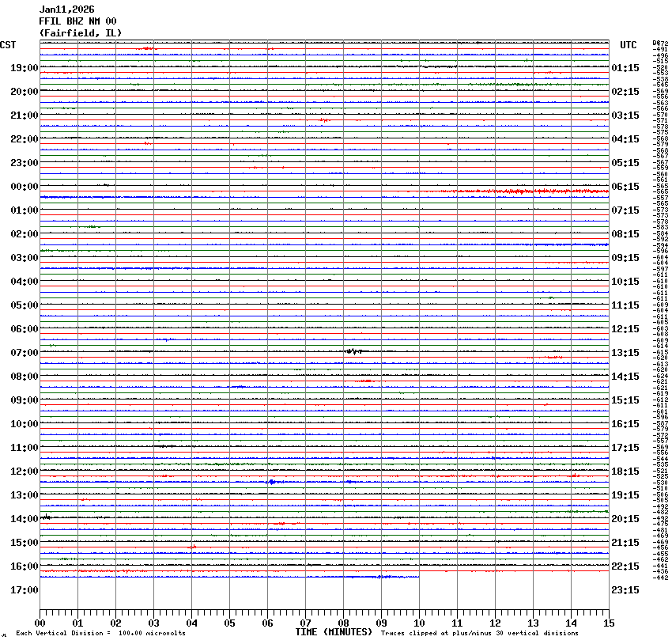Click the Each Vertical Division scale note

[100, 633]
